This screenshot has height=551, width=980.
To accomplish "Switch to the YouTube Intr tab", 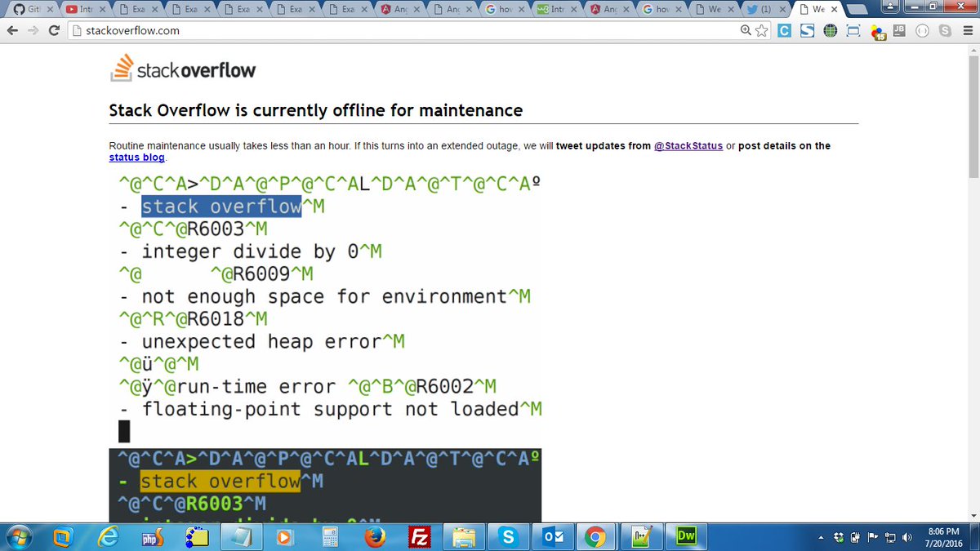I will pos(86,10).
